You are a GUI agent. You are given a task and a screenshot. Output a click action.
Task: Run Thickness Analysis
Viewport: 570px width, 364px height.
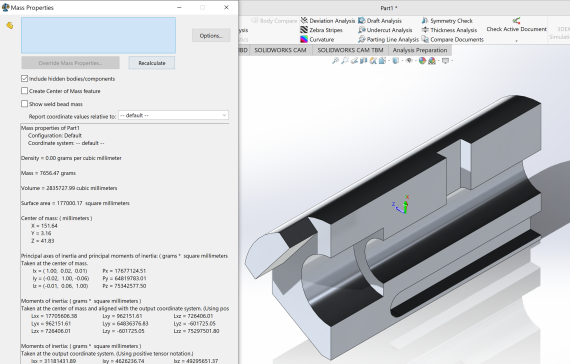click(x=449, y=30)
